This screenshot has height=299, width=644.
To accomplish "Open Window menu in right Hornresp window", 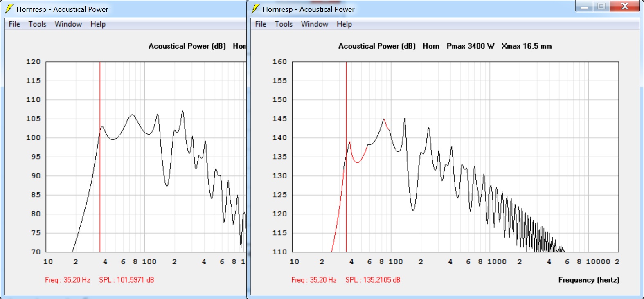I will pyautogui.click(x=315, y=24).
